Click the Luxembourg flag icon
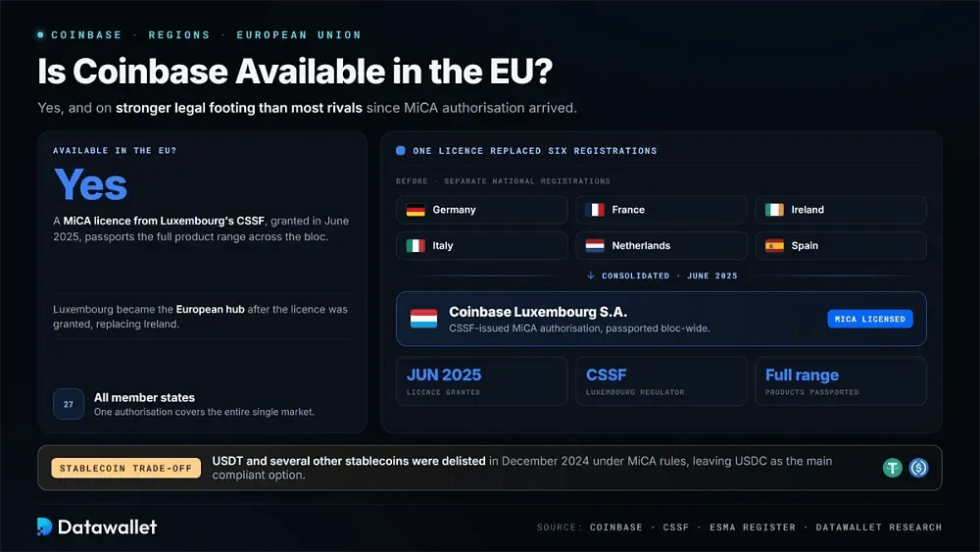This screenshot has width=980, height=552. 423,319
